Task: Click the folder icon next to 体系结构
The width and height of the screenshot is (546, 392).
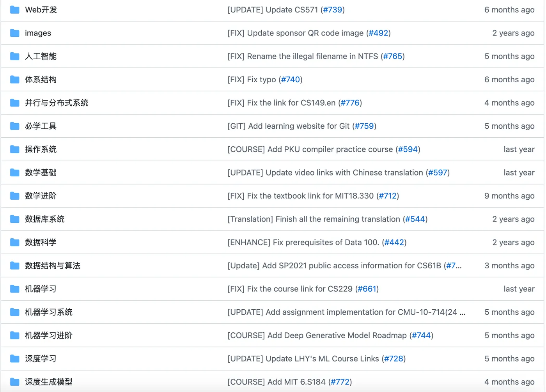Action: 14,79
